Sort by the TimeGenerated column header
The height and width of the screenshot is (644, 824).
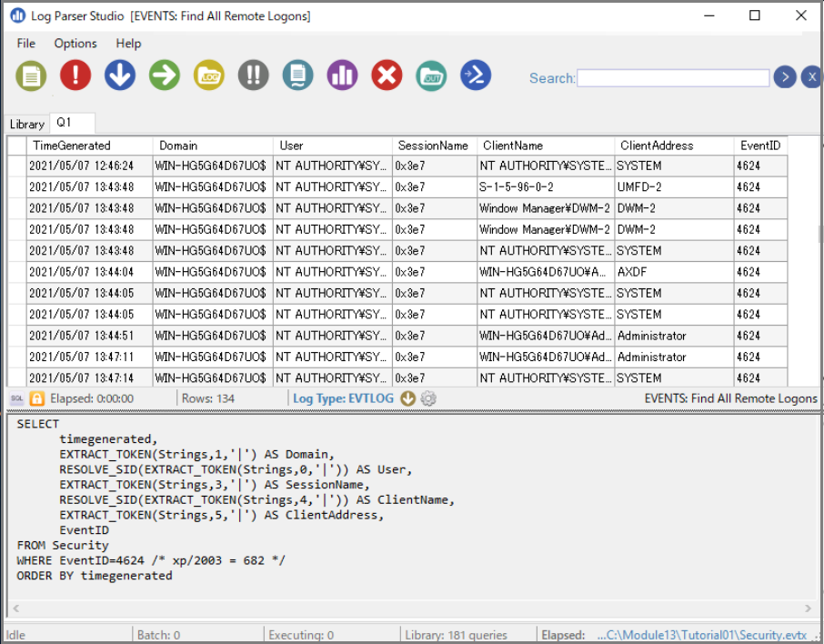[89, 146]
